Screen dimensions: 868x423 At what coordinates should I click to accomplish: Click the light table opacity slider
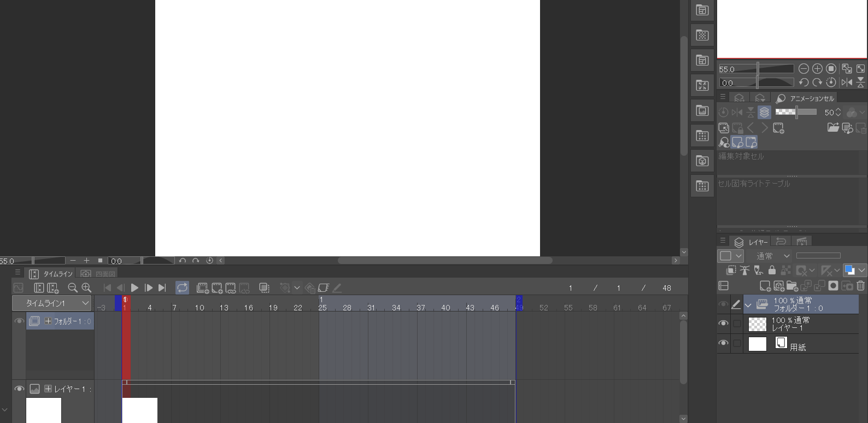coord(796,112)
